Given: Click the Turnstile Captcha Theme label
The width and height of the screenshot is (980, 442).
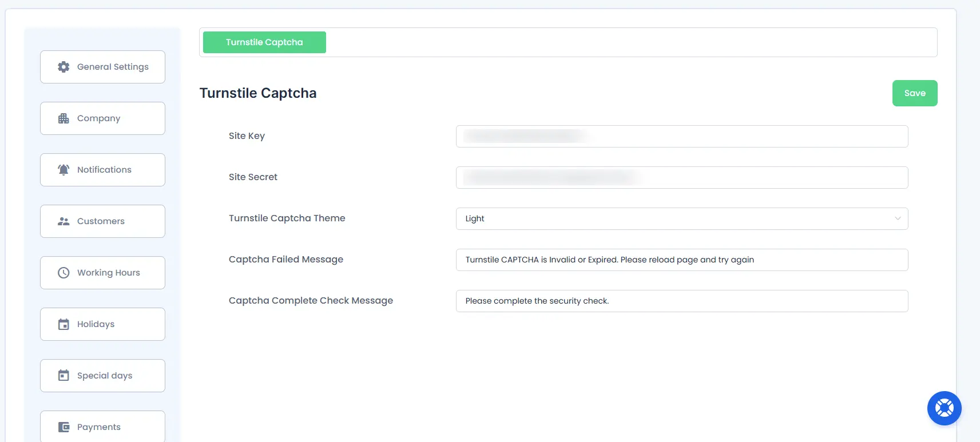Looking at the screenshot, I should pyautogui.click(x=287, y=218).
